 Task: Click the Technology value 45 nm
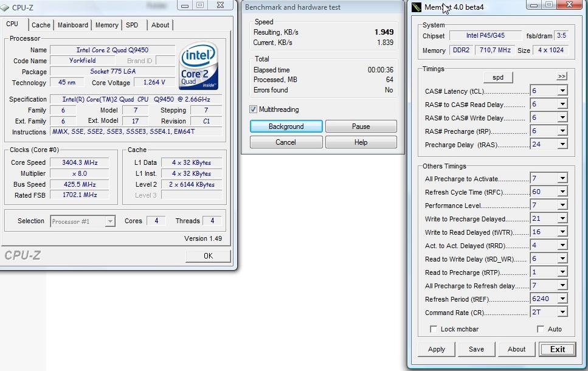[x=67, y=82]
